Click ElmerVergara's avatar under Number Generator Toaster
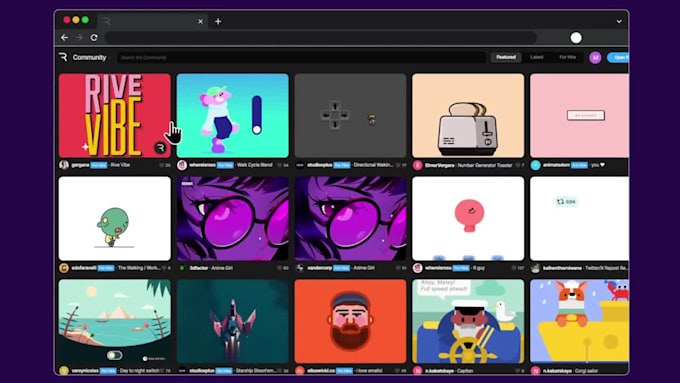Image resolution: width=680 pixels, height=383 pixels. point(418,165)
